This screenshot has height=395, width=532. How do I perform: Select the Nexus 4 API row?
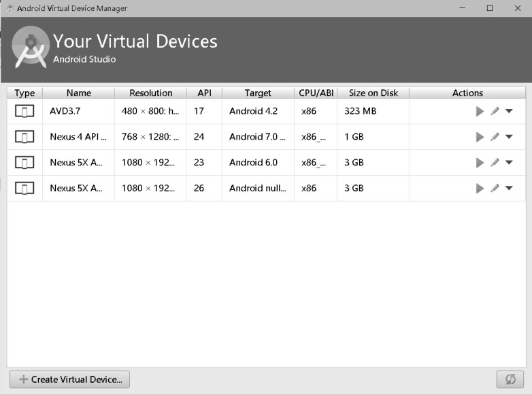pos(266,137)
